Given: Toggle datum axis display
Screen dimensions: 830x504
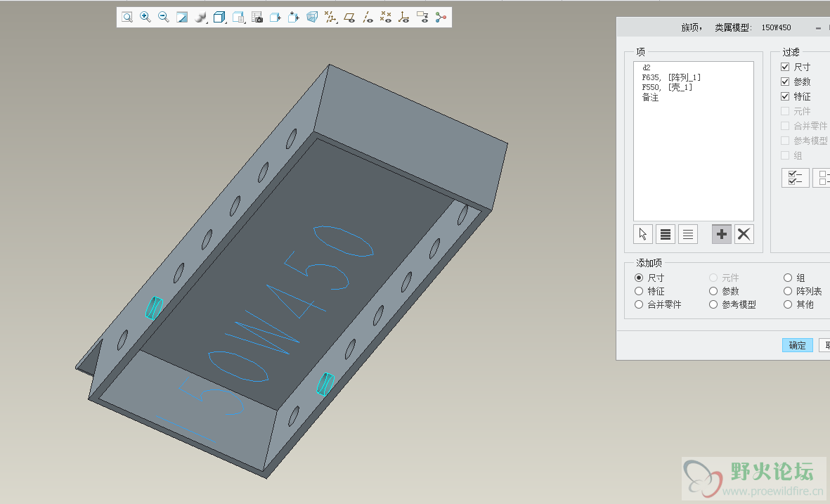Looking at the screenshot, I should point(368,18).
